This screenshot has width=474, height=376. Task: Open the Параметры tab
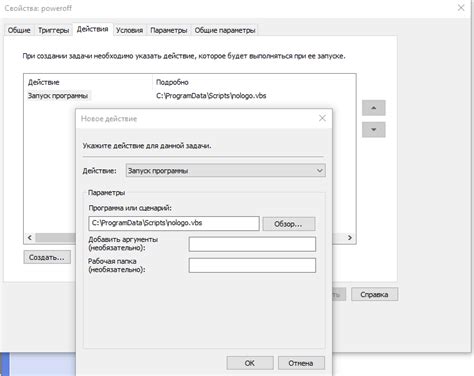click(x=169, y=30)
